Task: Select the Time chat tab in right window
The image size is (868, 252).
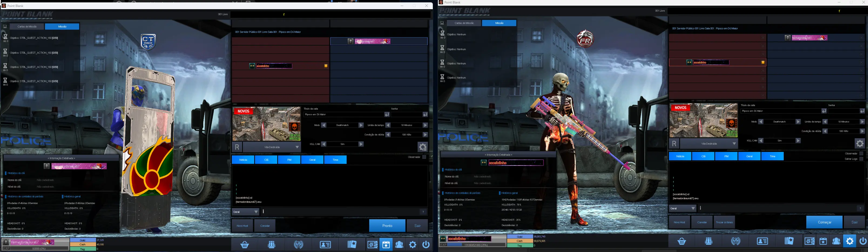Action: click(772, 156)
